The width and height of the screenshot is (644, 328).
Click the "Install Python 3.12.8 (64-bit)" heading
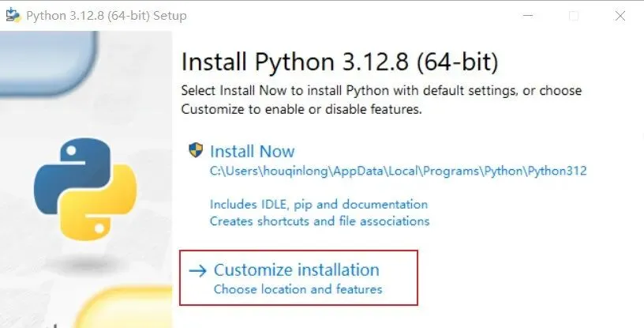[x=339, y=62]
